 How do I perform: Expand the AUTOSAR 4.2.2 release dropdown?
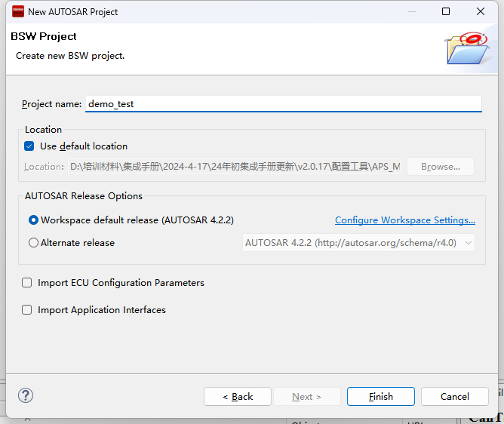pyautogui.click(x=359, y=243)
